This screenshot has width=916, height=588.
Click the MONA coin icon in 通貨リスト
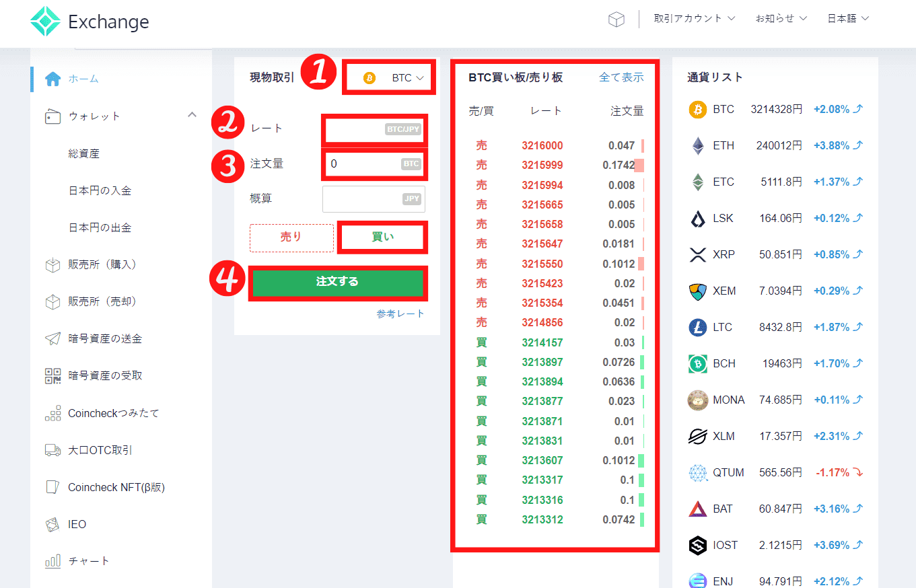coord(698,400)
